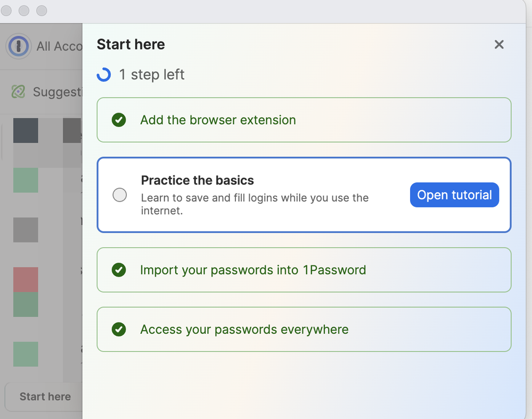Open the red blurred item thumbnail

26,279
